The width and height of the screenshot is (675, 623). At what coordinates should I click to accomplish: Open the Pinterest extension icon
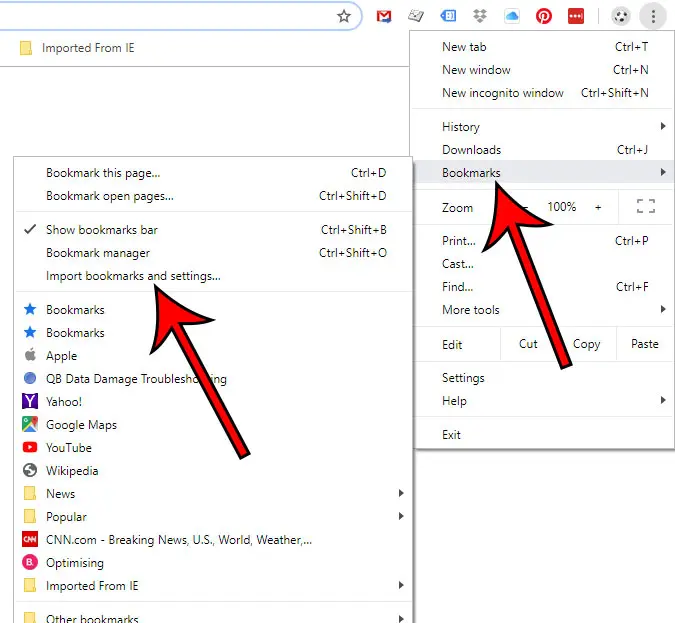(x=544, y=16)
